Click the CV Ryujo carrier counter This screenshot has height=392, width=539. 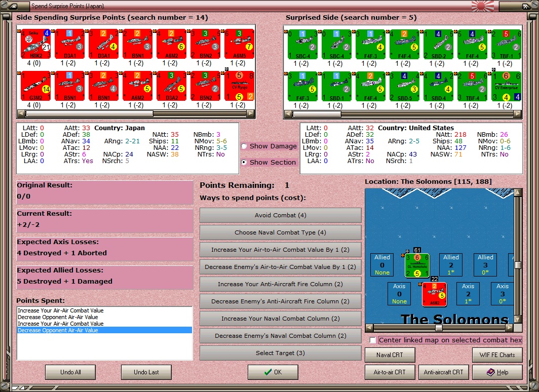tap(240, 86)
